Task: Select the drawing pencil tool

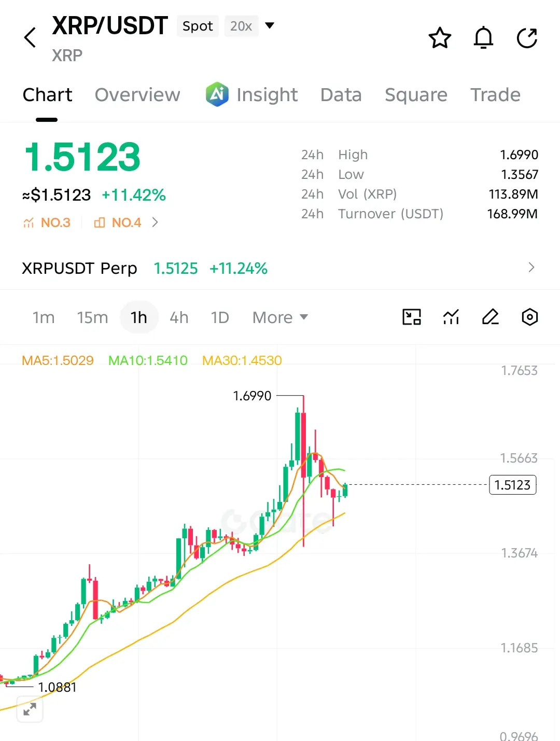Action: click(491, 317)
